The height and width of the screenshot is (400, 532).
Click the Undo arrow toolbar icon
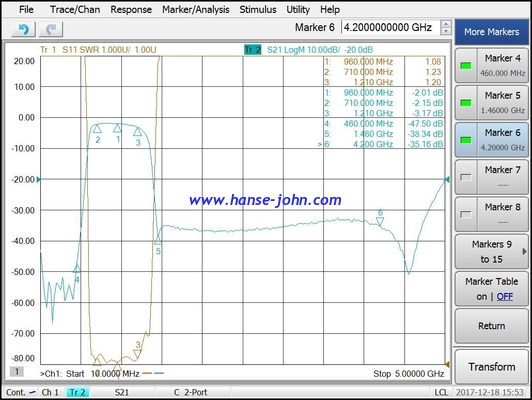[23, 30]
